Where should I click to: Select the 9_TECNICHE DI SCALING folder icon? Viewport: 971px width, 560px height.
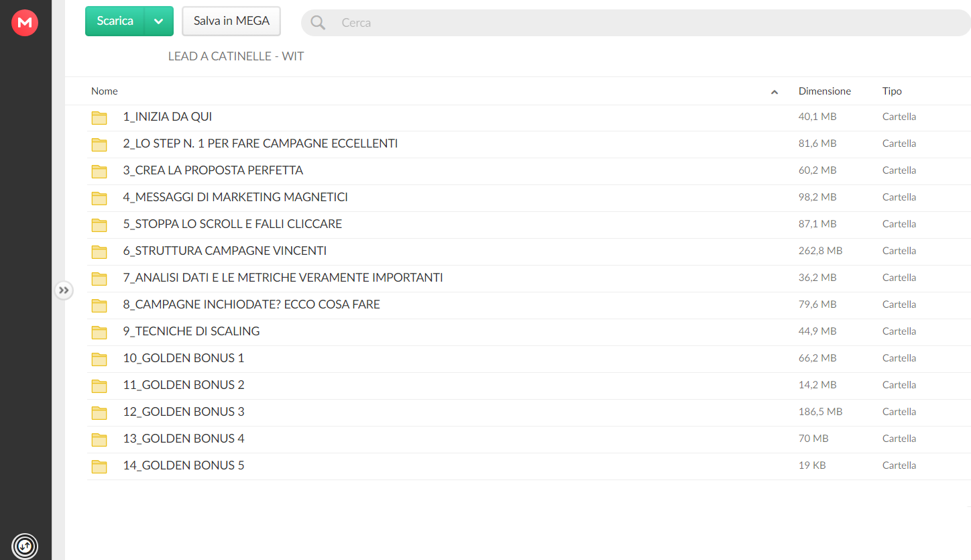(99, 333)
